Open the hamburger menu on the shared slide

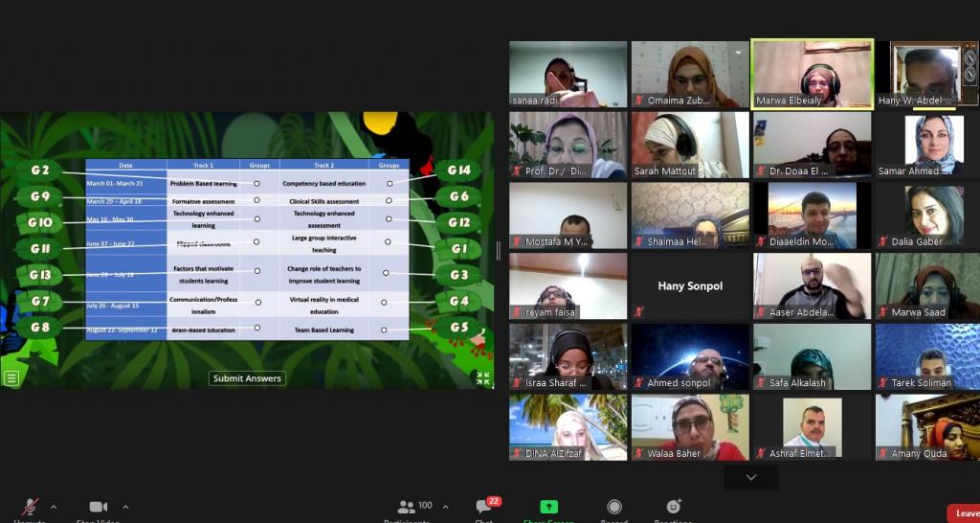tap(11, 377)
